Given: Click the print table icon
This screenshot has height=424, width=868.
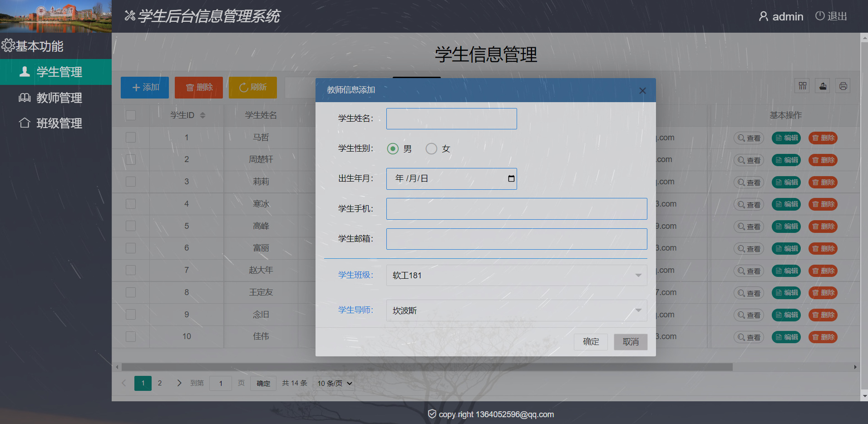Looking at the screenshot, I should coord(843,86).
